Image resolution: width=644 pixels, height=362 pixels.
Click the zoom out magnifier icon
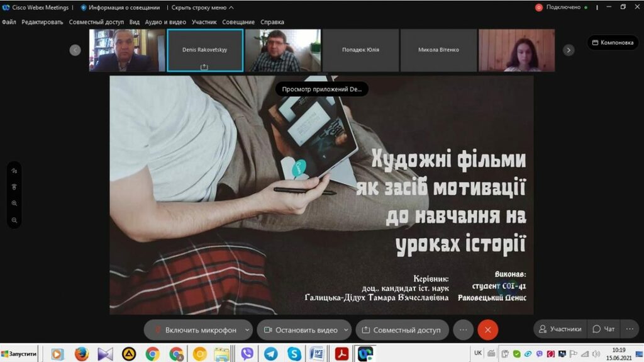[14, 220]
